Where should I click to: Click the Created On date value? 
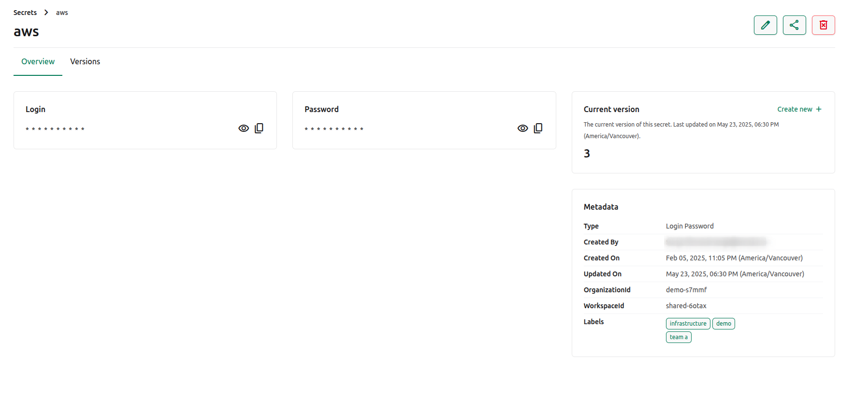[x=734, y=258]
